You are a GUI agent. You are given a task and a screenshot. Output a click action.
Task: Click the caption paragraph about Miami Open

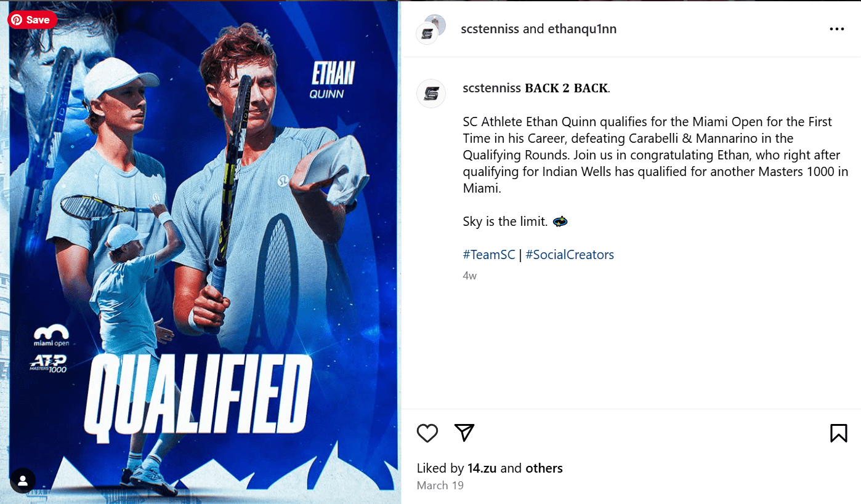click(x=647, y=155)
